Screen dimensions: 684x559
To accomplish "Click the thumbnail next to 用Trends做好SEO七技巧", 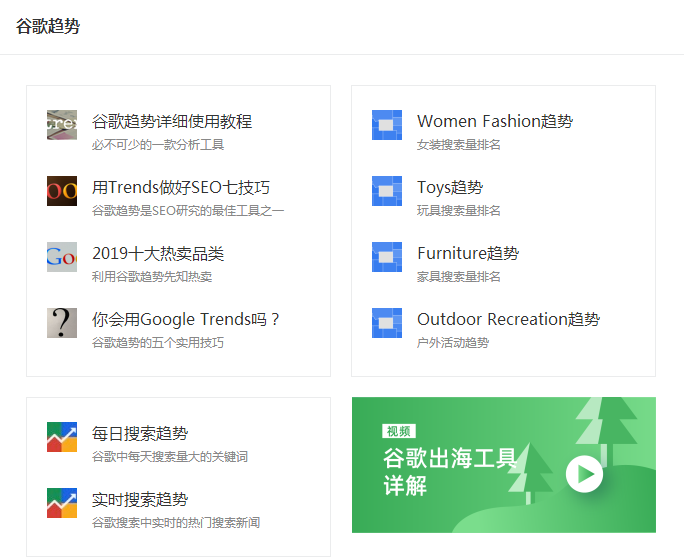I will click(x=62, y=191).
